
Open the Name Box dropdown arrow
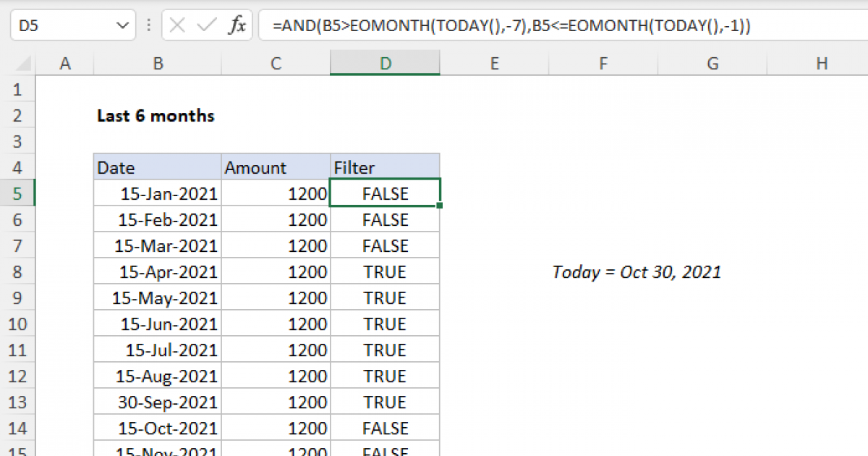(x=120, y=27)
